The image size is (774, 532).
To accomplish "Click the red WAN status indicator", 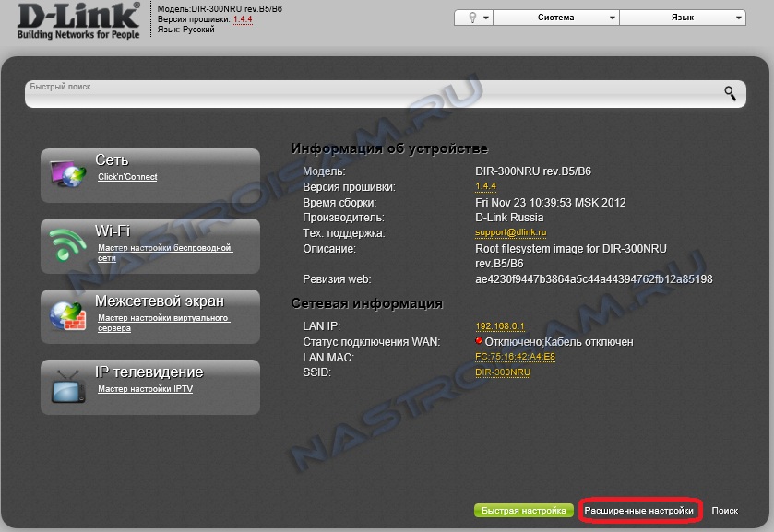I will click(x=478, y=340).
